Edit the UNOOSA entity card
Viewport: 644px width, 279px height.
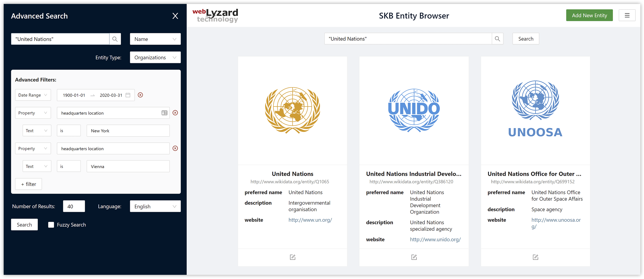[x=535, y=257]
